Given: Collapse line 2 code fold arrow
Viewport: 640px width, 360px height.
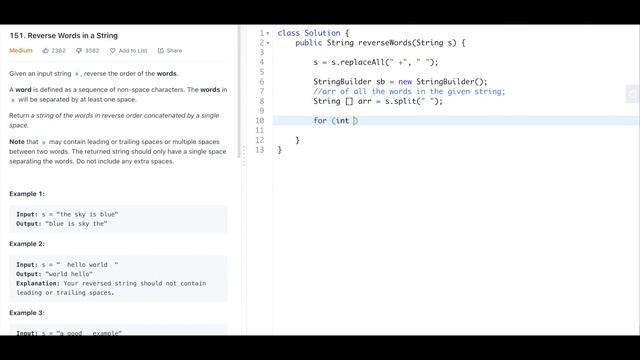Looking at the screenshot, I should click(268, 43).
